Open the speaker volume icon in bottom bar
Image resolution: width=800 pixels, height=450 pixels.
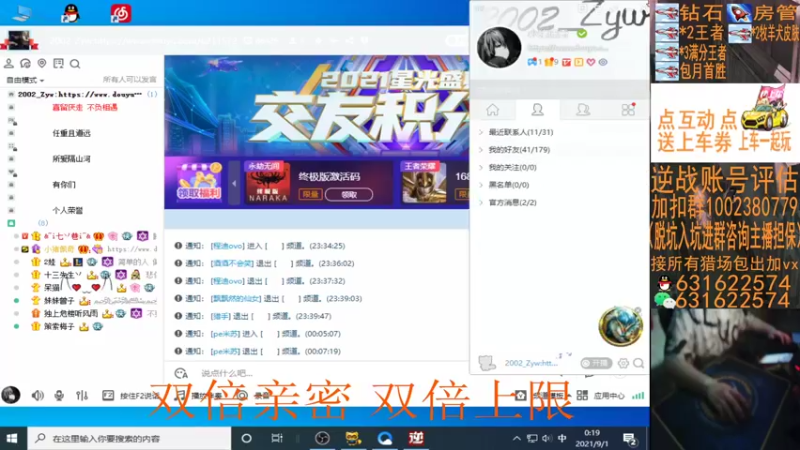click(37, 395)
